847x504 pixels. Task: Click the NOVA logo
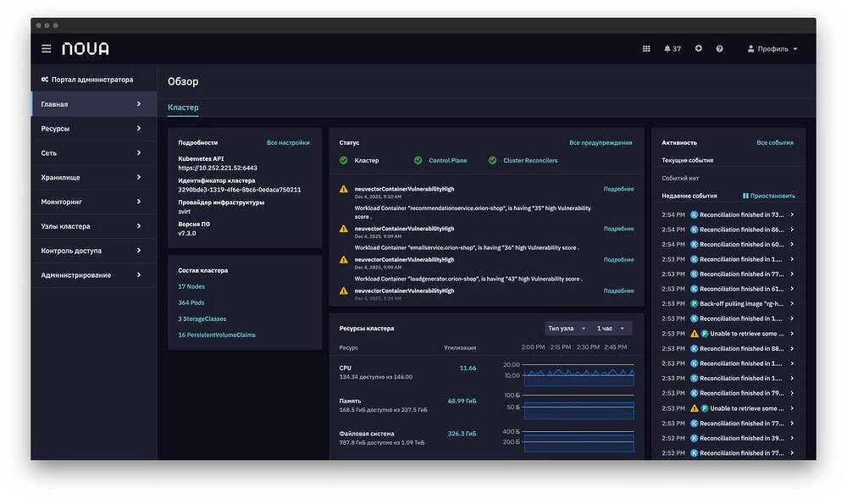[86, 49]
